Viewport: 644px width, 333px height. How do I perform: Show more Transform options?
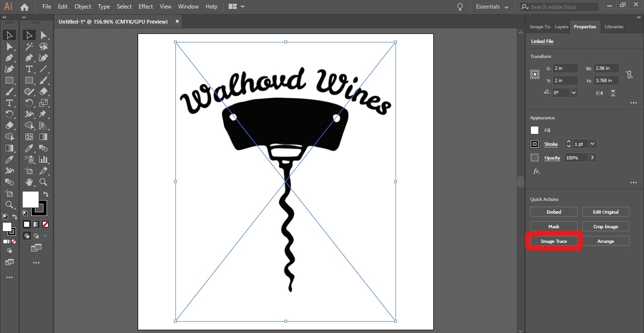click(633, 103)
